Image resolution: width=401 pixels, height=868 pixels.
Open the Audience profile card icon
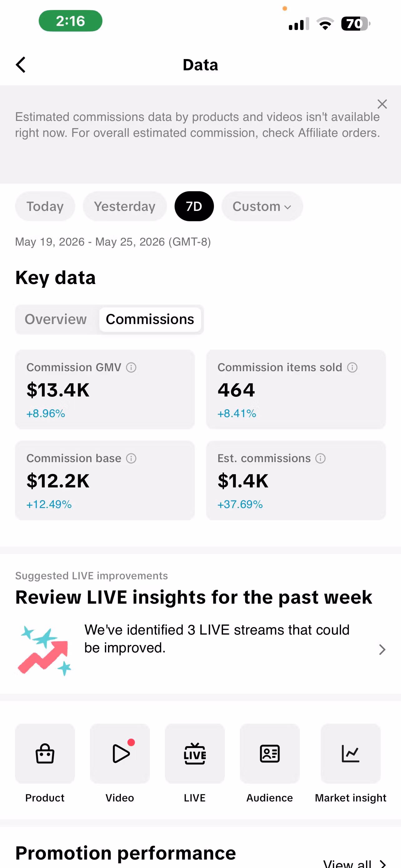pos(270,753)
